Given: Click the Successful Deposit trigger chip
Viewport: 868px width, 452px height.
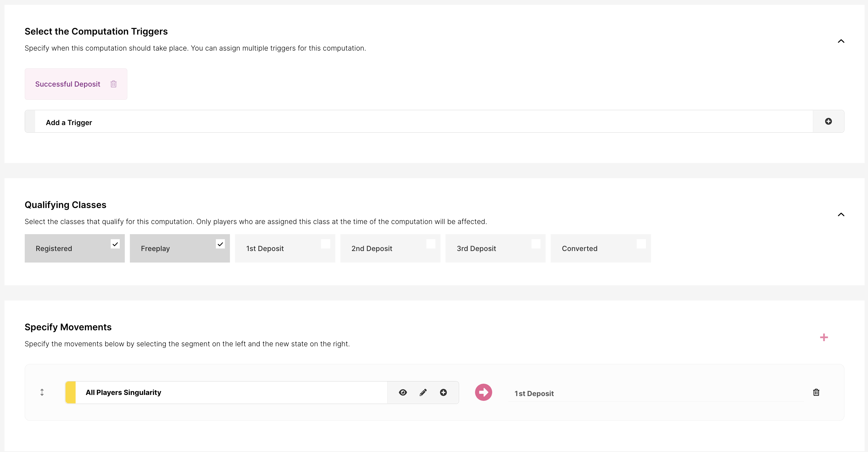Looking at the screenshot, I should pyautogui.click(x=68, y=84).
